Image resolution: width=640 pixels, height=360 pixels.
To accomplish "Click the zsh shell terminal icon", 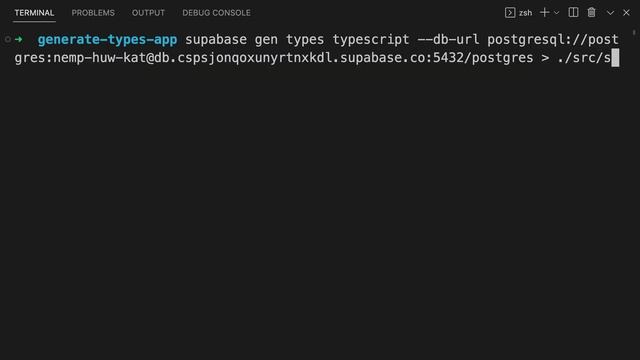I will [x=510, y=13].
